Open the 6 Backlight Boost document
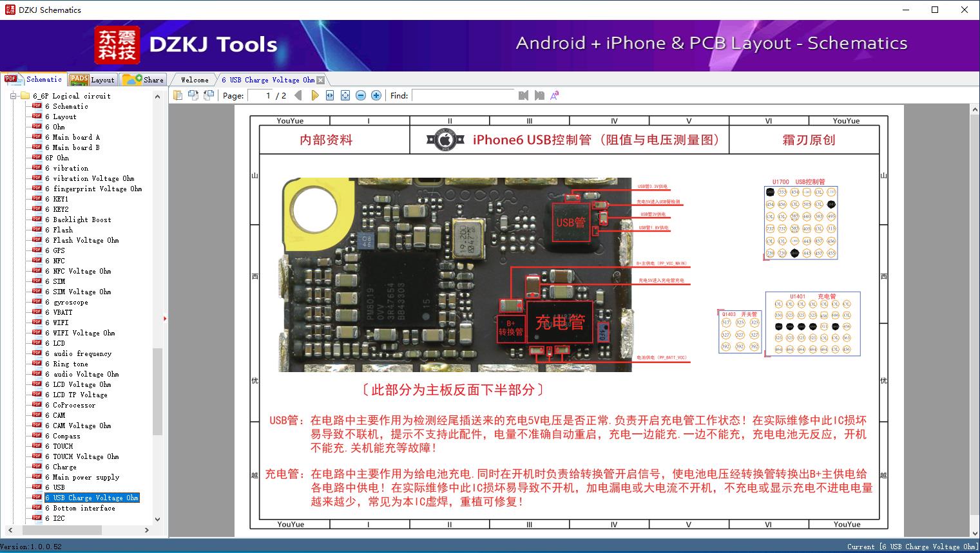This screenshot has width=980, height=553. (x=78, y=220)
